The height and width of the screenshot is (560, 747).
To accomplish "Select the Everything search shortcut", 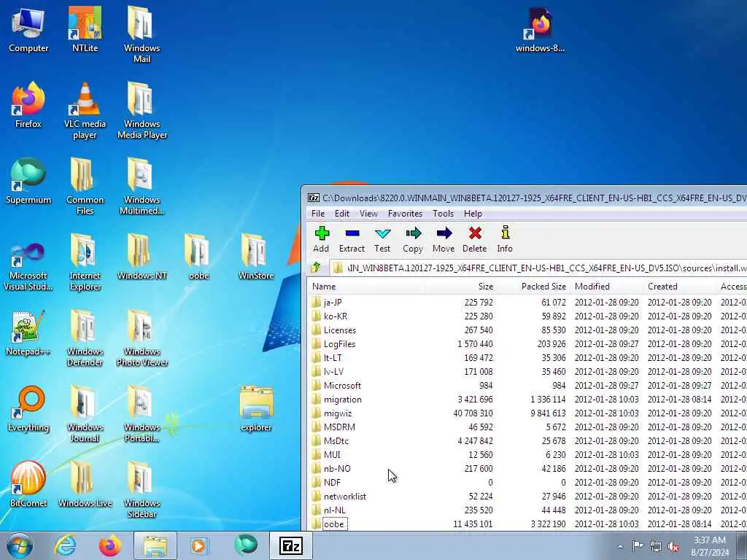I will [28, 408].
